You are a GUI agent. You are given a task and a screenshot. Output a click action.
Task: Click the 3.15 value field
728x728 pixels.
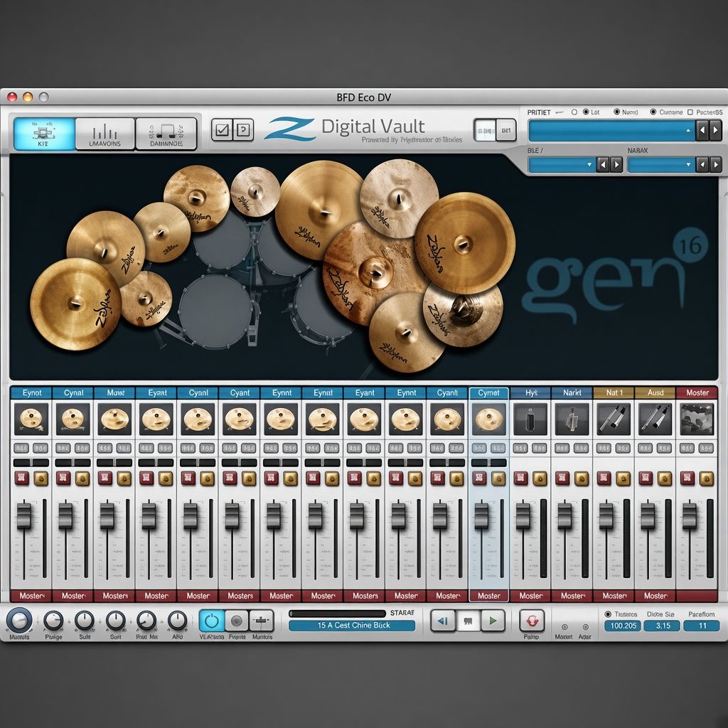tap(663, 626)
